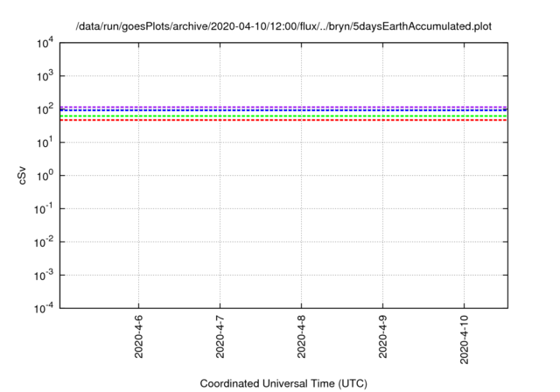This screenshot has height=392, width=560.
Task: Click the 10^-3 y-axis tick label
Action: 44,276
